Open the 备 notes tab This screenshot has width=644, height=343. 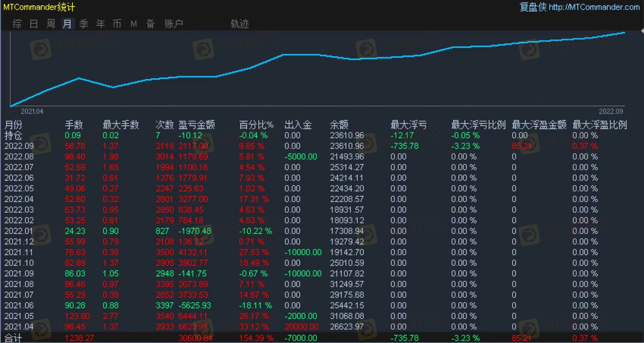click(150, 24)
